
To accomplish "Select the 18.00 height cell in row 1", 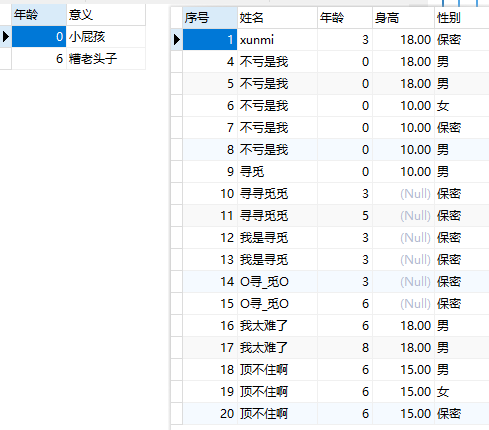I will (404, 40).
